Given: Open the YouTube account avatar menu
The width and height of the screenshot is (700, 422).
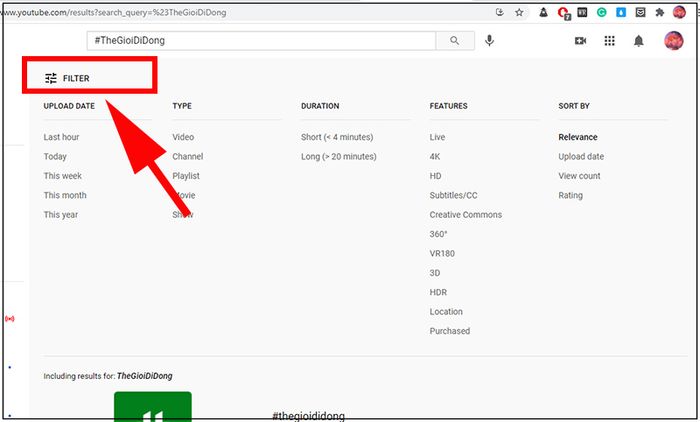Looking at the screenshot, I should pos(674,41).
